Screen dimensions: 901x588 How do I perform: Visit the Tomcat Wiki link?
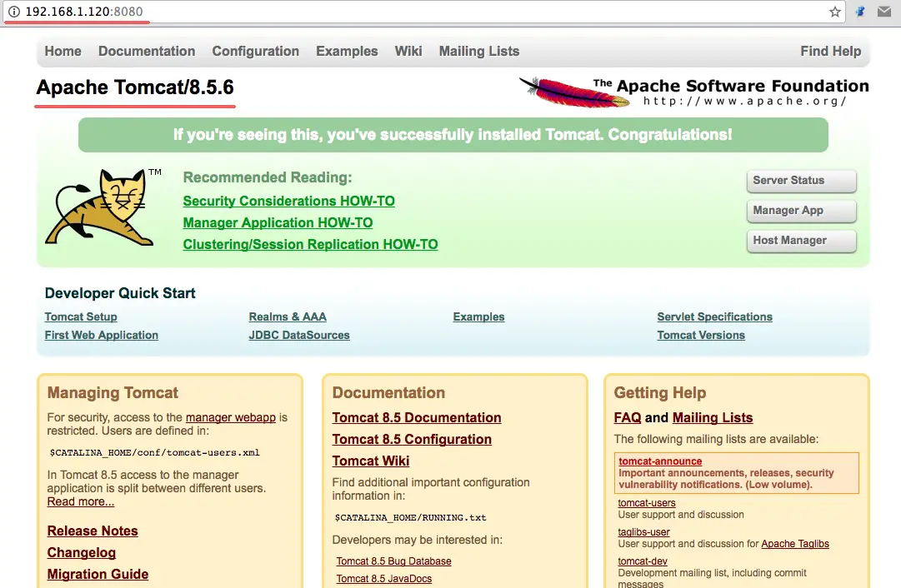tap(371, 461)
